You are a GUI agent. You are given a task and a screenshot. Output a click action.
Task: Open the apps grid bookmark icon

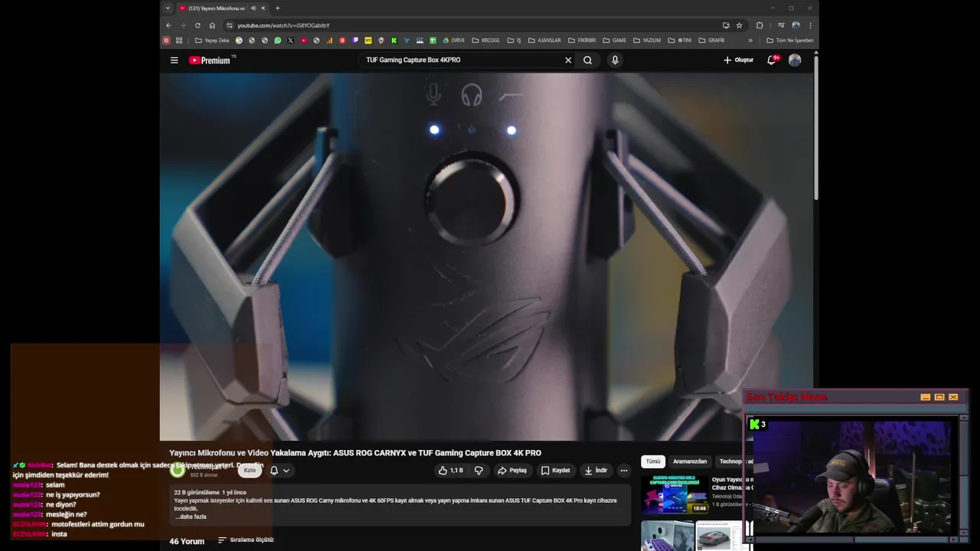[x=179, y=41]
